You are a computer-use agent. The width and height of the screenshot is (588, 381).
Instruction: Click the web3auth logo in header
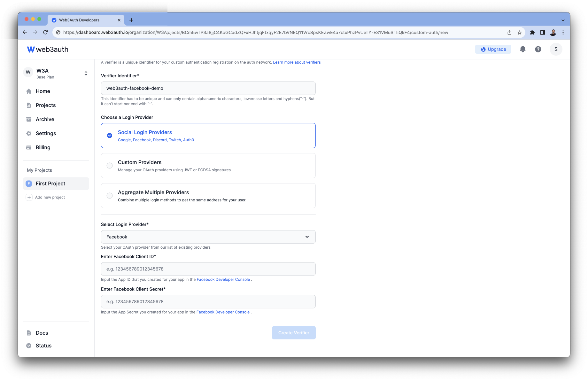pos(48,49)
